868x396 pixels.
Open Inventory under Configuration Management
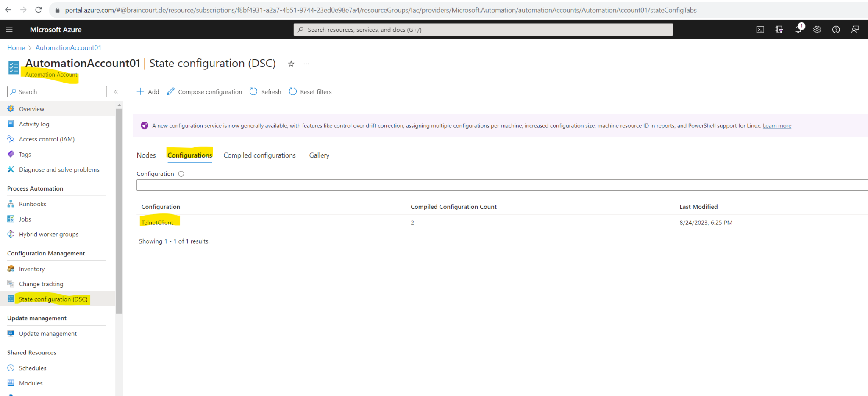tap(31, 269)
